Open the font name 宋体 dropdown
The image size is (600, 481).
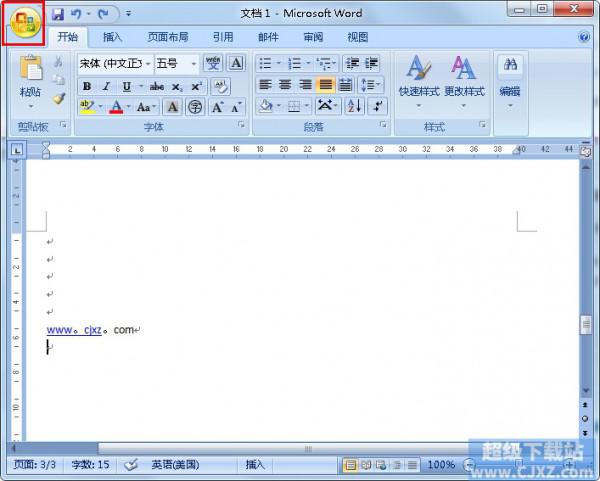[148, 64]
